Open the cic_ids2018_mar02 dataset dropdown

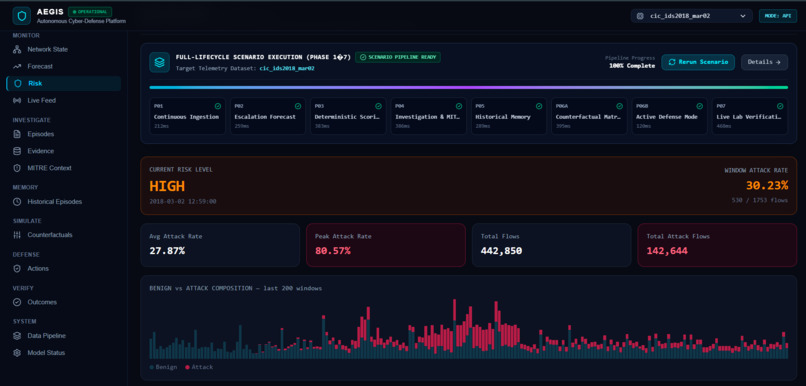pyautogui.click(x=691, y=16)
